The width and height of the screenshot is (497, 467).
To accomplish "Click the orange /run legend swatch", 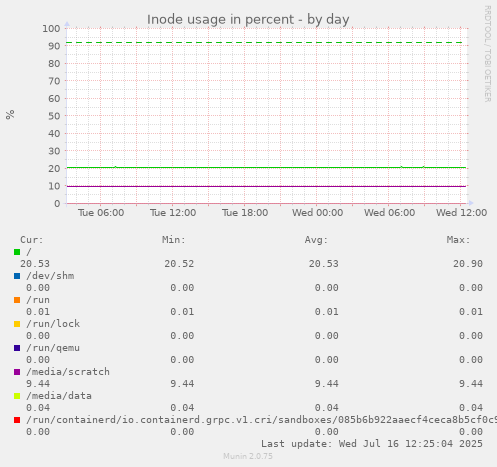I will [17, 300].
